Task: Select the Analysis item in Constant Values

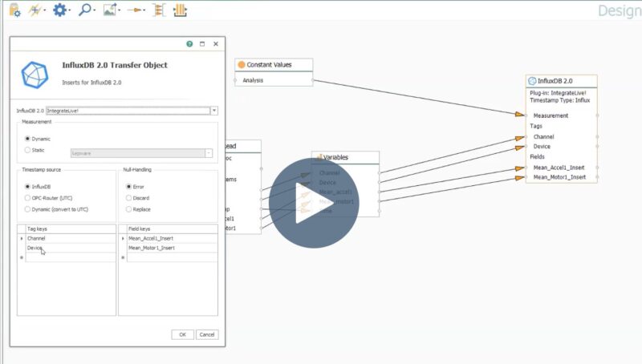Action: click(x=253, y=80)
